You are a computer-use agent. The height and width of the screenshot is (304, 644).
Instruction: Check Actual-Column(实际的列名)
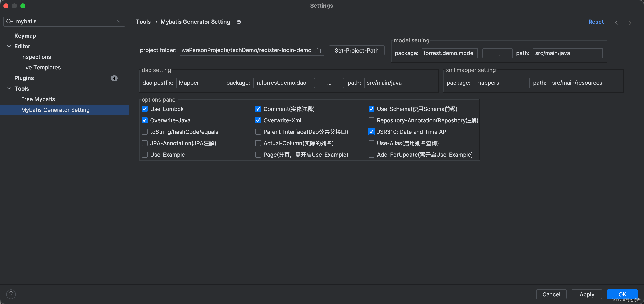[x=258, y=143]
